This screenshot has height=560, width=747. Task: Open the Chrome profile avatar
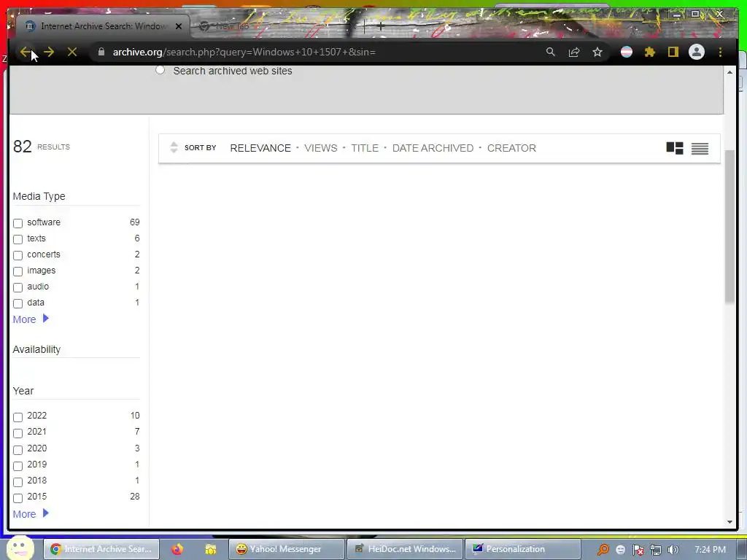coord(697,52)
